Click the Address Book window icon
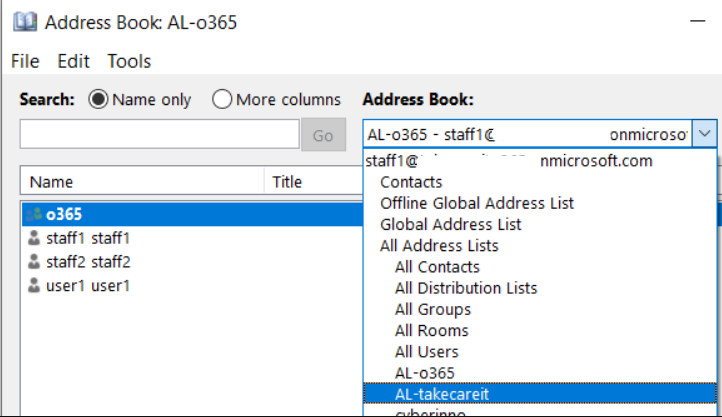 point(25,22)
